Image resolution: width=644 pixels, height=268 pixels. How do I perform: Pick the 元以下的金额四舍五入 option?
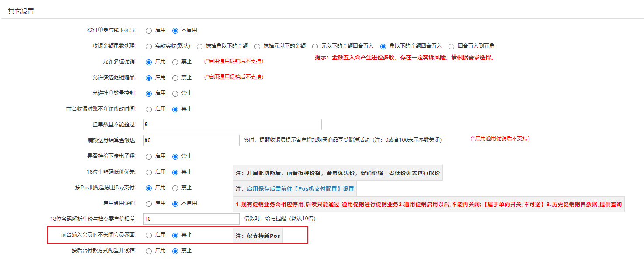tap(315, 46)
